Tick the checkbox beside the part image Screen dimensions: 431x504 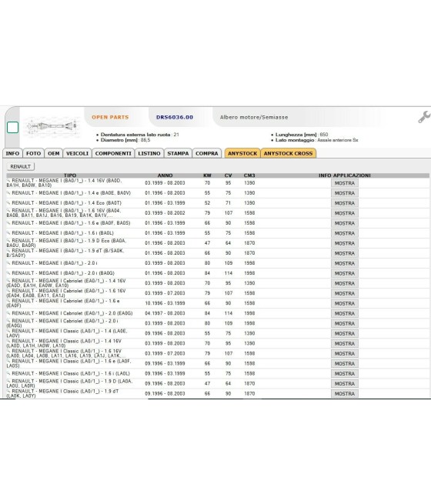tap(12, 127)
